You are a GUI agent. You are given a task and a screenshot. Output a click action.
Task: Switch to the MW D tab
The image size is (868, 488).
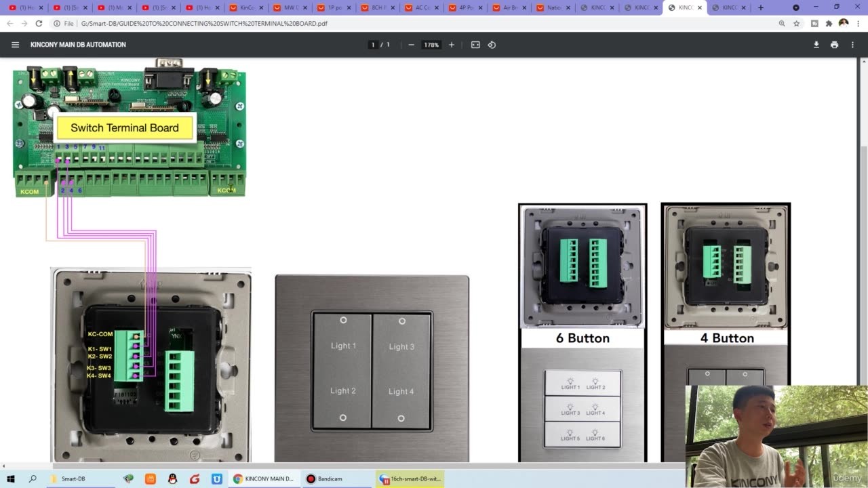pos(290,7)
